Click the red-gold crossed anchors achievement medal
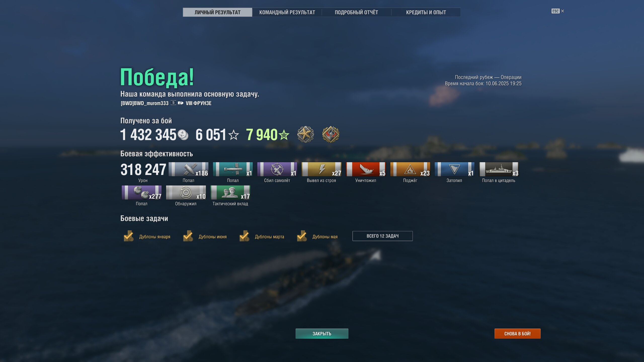The image size is (644, 362). point(331,134)
